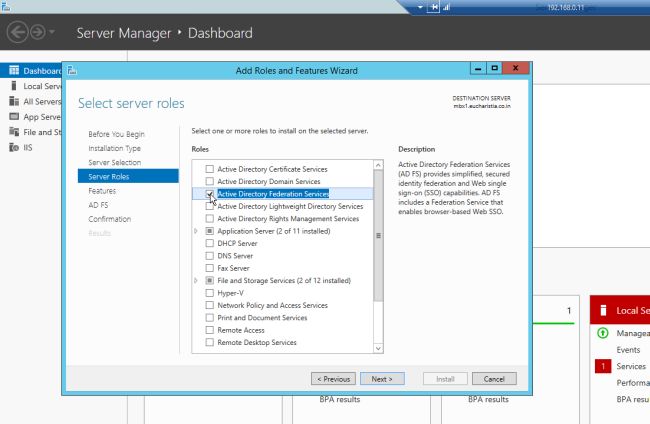Go to Installation Type step

(x=114, y=148)
